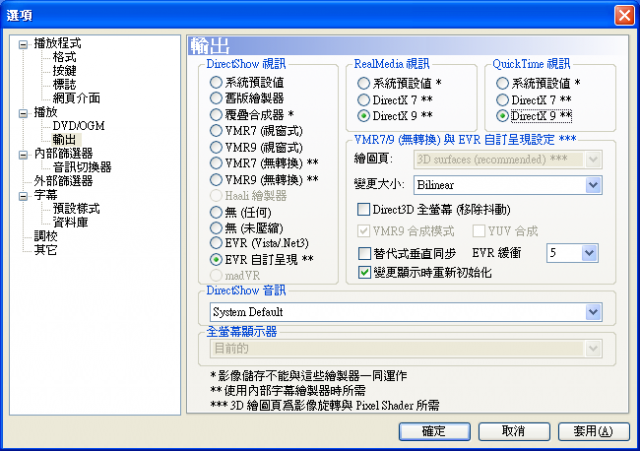Select QuickTime 系統預設值 radio button
Image resolution: width=640 pixels, height=451 pixels.
click(x=502, y=84)
